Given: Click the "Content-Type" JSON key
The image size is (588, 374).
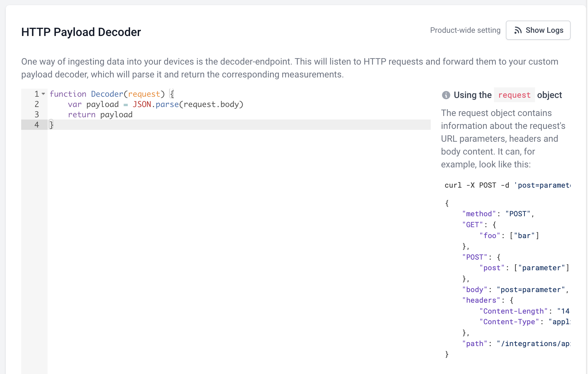Looking at the screenshot, I should (509, 322).
